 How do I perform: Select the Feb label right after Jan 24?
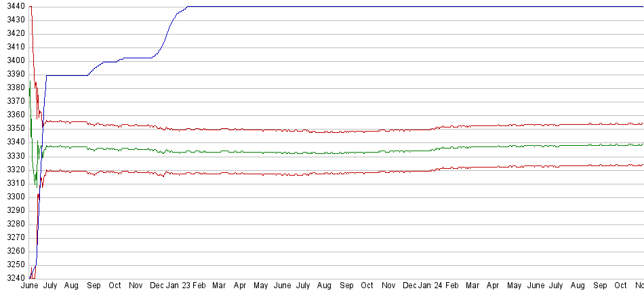tap(452, 286)
